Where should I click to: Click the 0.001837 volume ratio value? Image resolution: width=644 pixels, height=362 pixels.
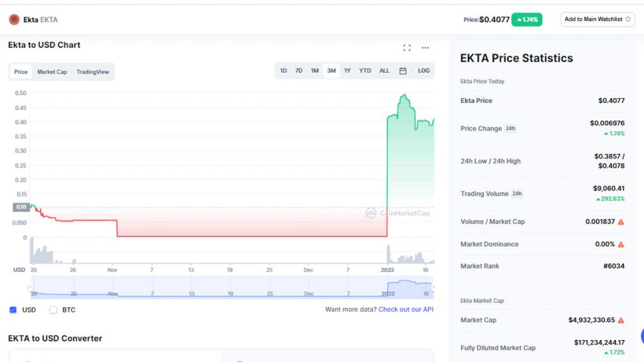click(x=600, y=222)
